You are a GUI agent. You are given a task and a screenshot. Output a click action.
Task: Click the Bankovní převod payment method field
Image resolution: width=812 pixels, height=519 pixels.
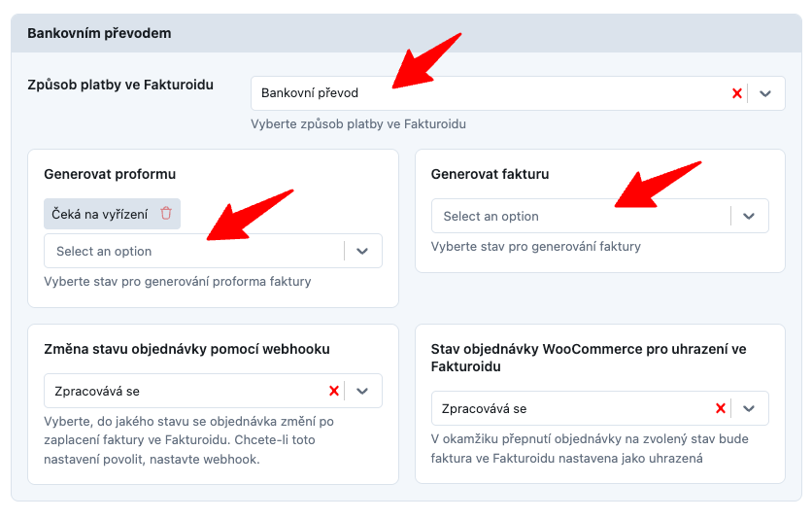tap(486, 93)
